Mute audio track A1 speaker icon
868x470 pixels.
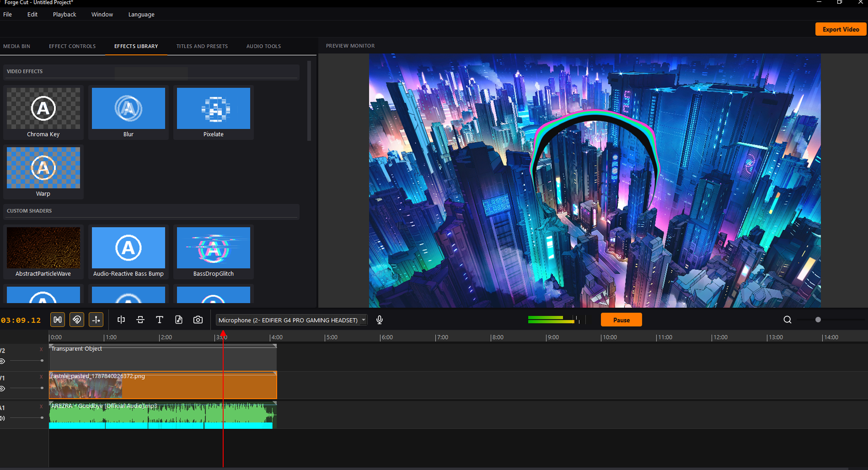[x=2, y=418]
